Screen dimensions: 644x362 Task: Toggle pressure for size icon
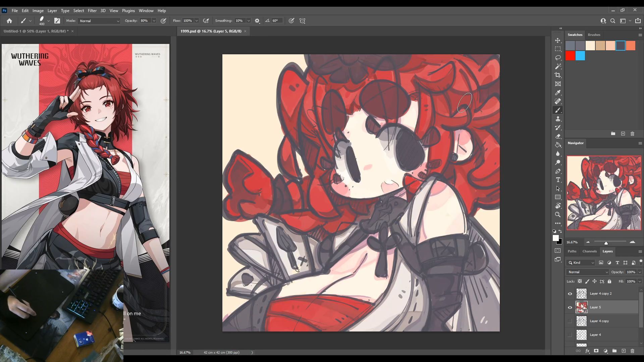click(x=291, y=21)
